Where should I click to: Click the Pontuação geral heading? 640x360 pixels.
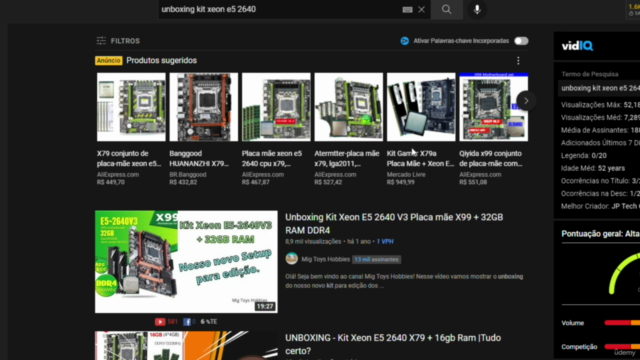pyautogui.click(x=600, y=234)
